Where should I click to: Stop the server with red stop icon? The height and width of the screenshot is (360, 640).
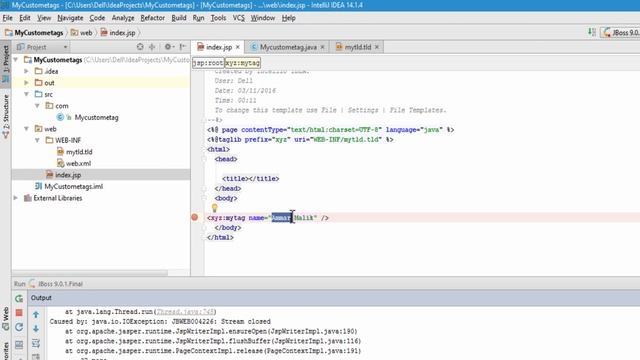tap(19, 313)
